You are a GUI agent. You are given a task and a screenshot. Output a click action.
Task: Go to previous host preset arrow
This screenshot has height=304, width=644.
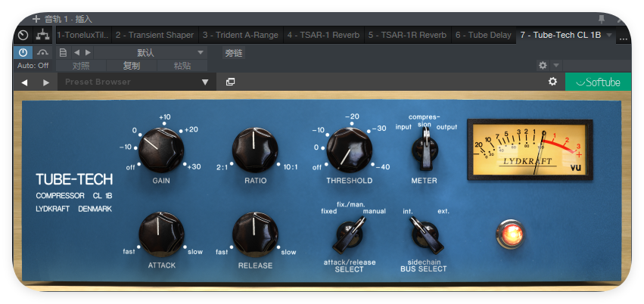click(x=76, y=52)
